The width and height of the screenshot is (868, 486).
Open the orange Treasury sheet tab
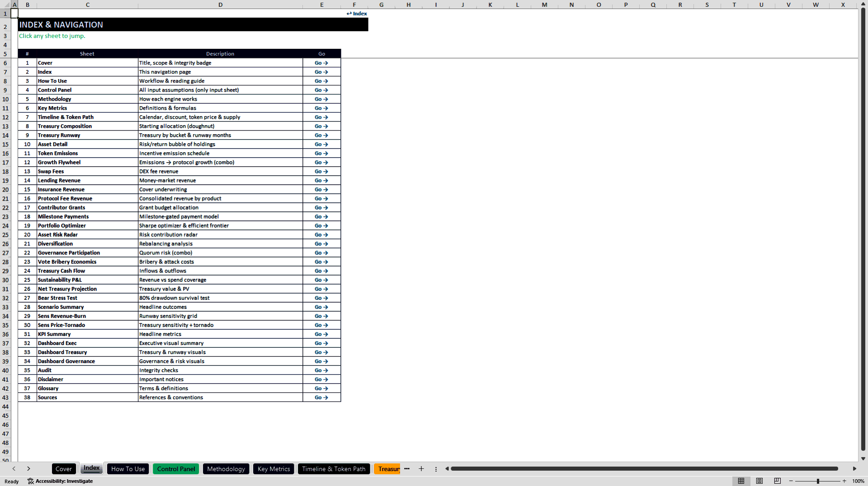pos(387,469)
